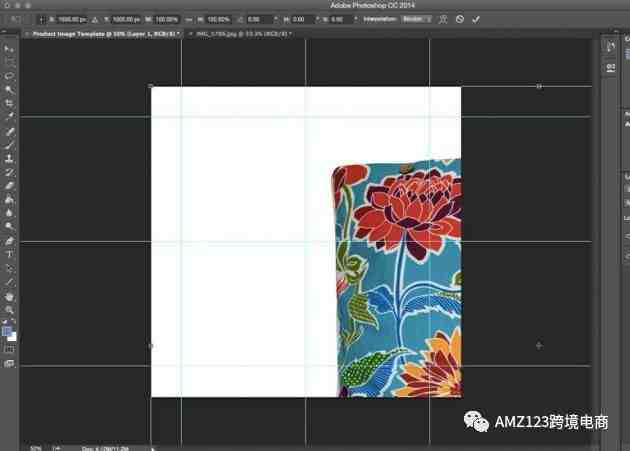The image size is (630, 451).
Task: Switch to the IMG jpg document tab
Action: [x=242, y=34]
